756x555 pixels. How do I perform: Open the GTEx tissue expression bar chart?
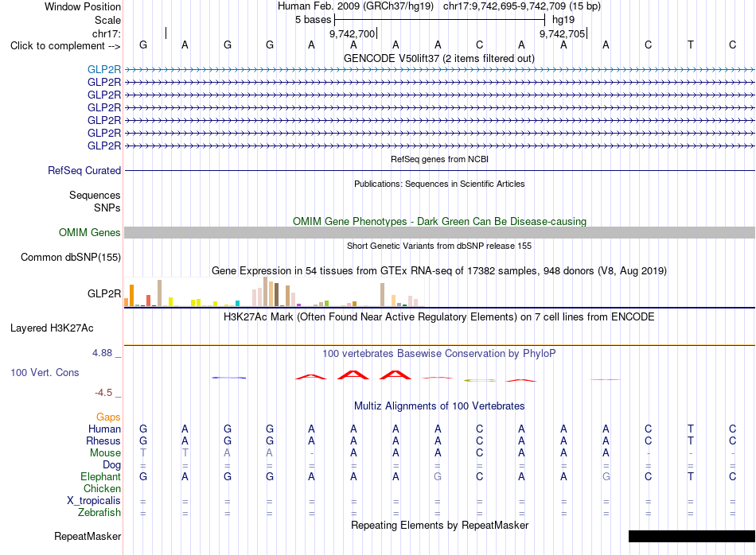pyautogui.click(x=274, y=292)
